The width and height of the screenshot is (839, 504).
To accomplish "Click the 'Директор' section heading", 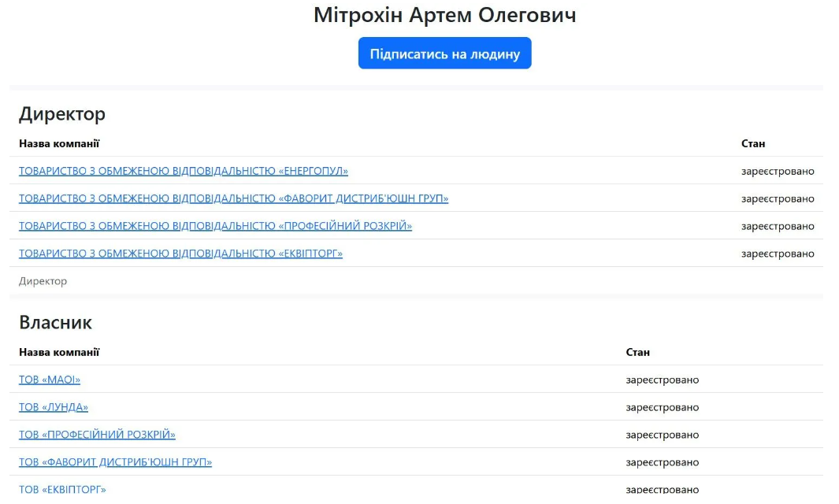I will 62,114.
